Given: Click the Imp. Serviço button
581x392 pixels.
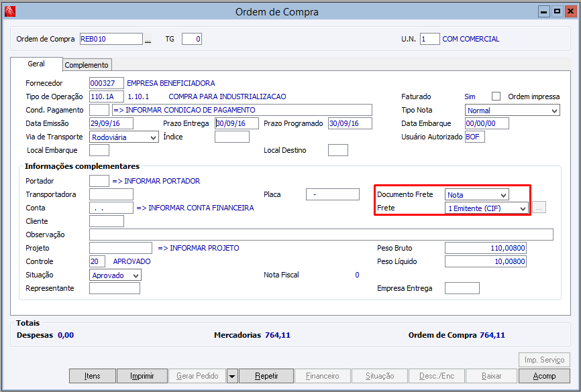Looking at the screenshot, I should click(x=544, y=360).
